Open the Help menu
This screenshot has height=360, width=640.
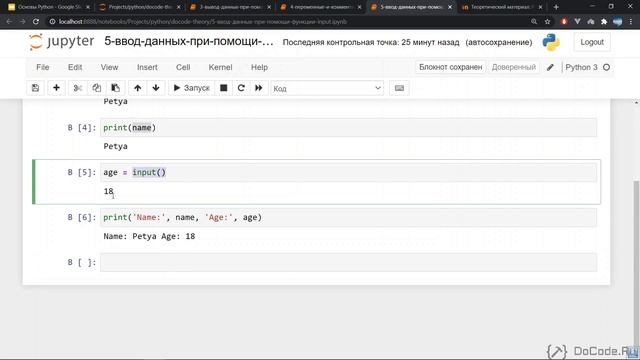pos(259,67)
